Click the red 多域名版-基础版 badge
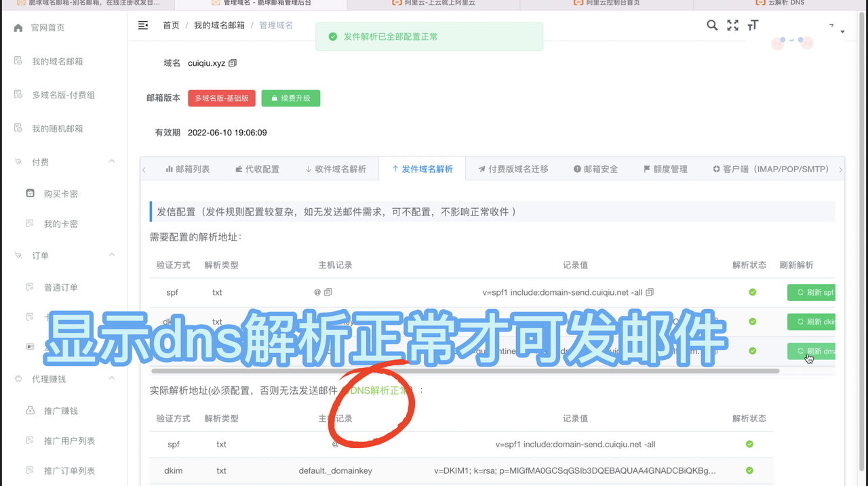Viewport: 868px width, 486px height. (x=222, y=98)
